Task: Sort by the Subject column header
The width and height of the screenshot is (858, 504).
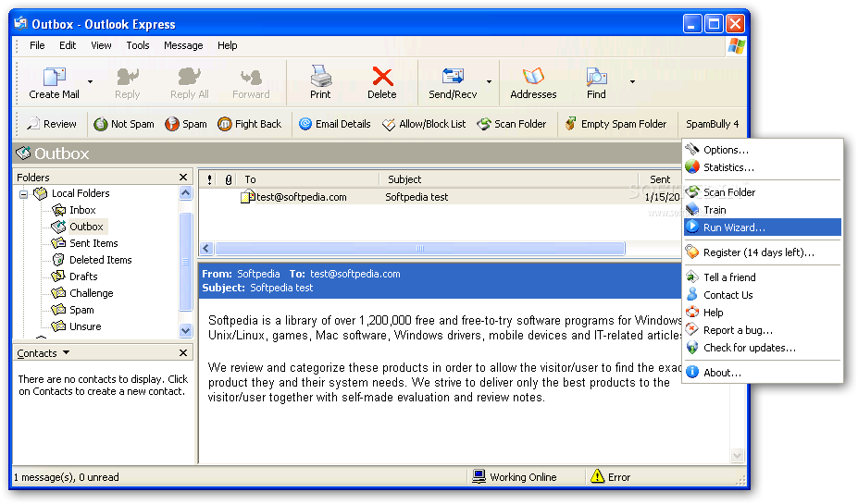Action: point(509,179)
